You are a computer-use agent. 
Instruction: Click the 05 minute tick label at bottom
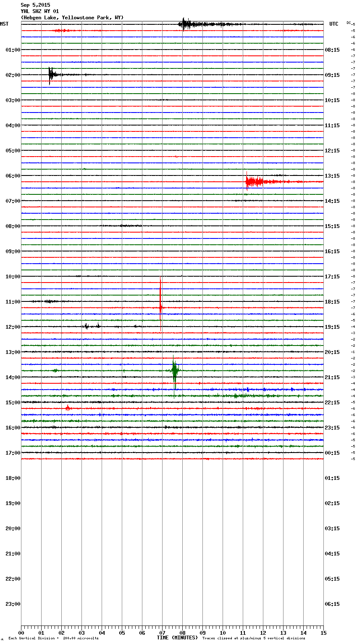[x=122, y=633]
